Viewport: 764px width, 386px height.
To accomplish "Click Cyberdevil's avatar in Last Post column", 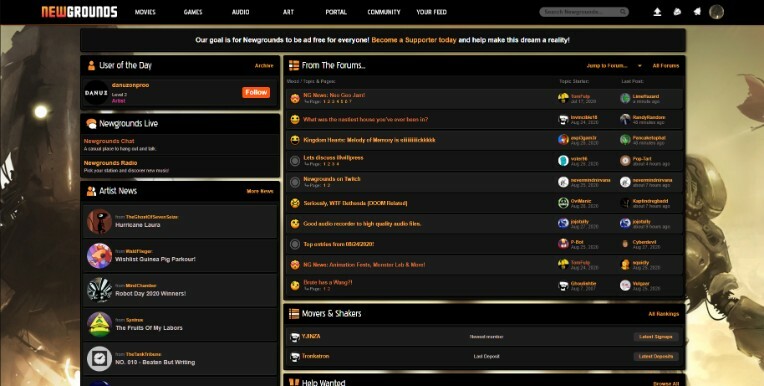I will tap(625, 244).
